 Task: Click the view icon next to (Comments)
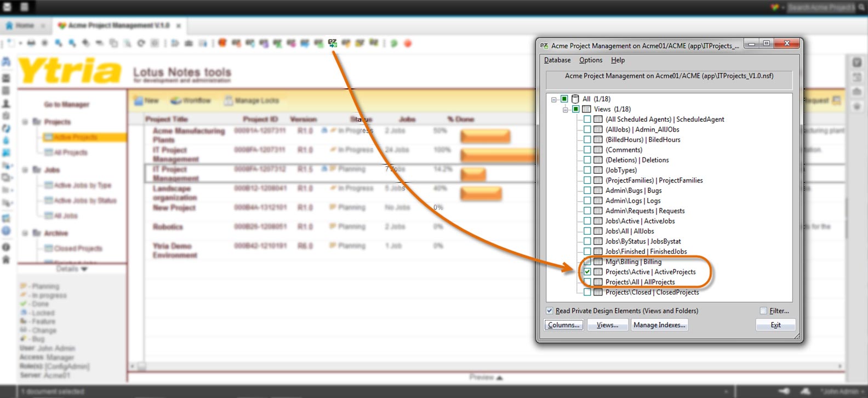(598, 150)
